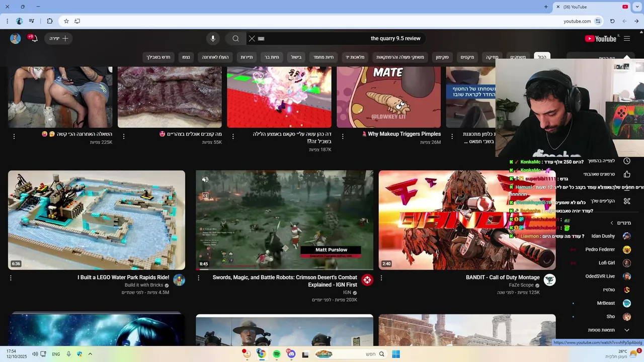Select the פוקימון filter chip
644x362 pixels.
pos(442,57)
